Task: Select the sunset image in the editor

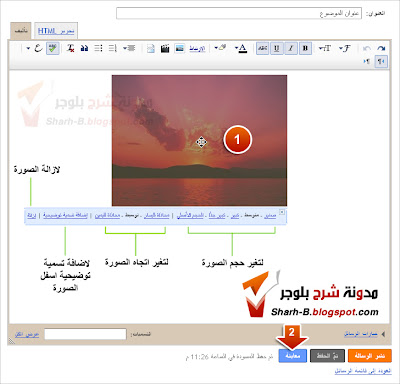Action: pyautogui.click(x=199, y=140)
